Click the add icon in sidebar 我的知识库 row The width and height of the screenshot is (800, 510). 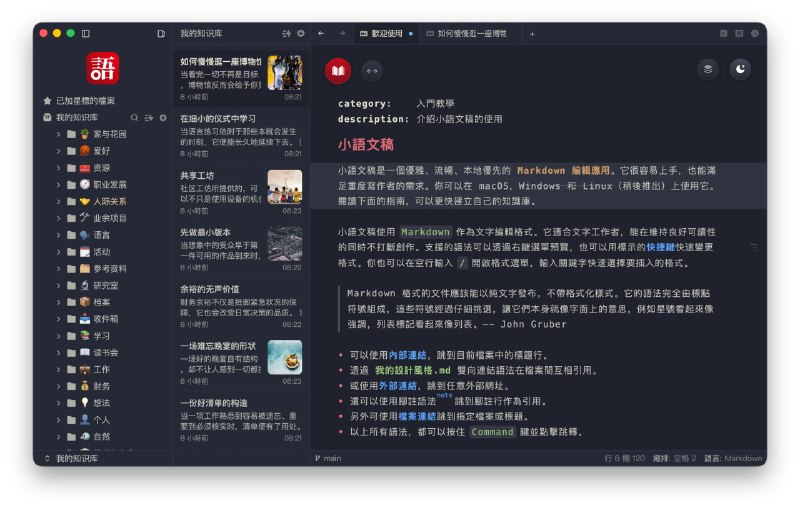(x=163, y=118)
